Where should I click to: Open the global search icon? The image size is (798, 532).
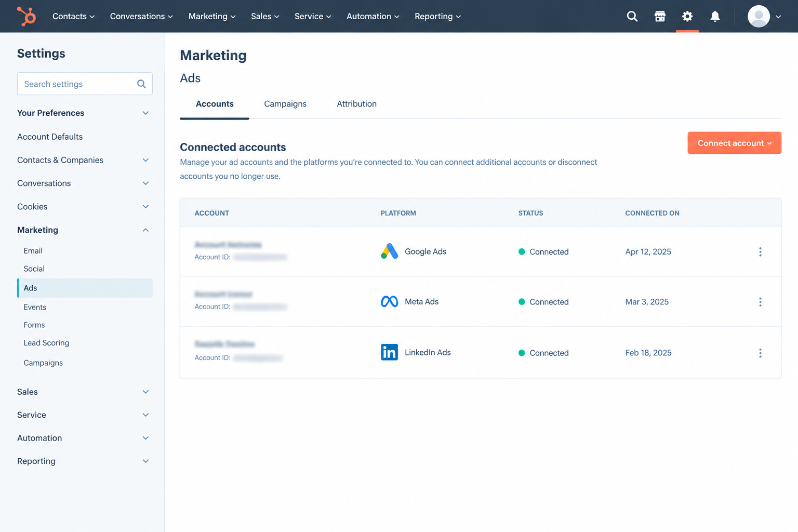tap(632, 16)
